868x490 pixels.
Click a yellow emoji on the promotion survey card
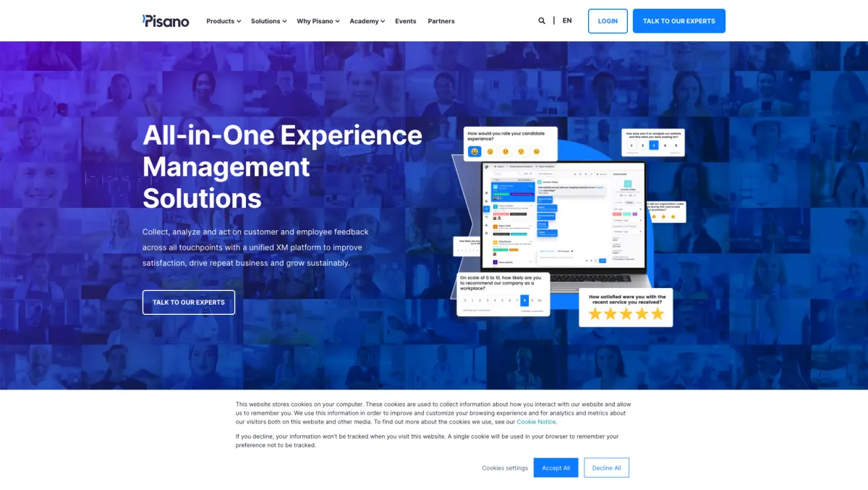tap(662, 216)
